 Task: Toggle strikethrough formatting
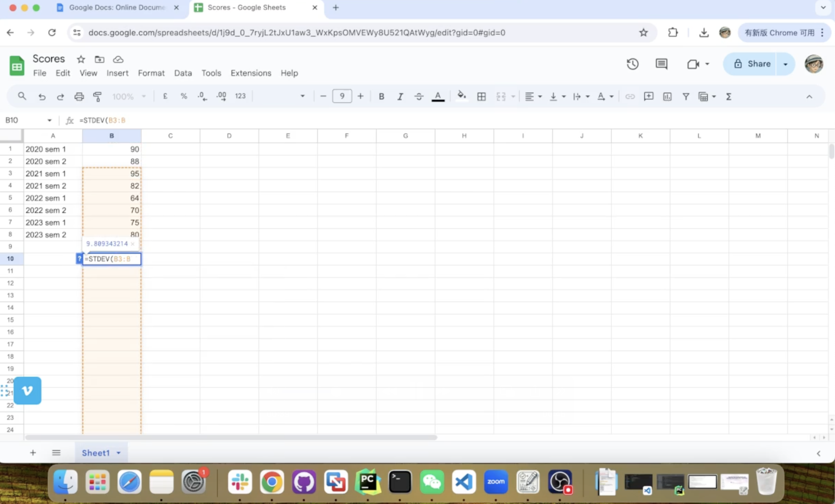point(418,97)
